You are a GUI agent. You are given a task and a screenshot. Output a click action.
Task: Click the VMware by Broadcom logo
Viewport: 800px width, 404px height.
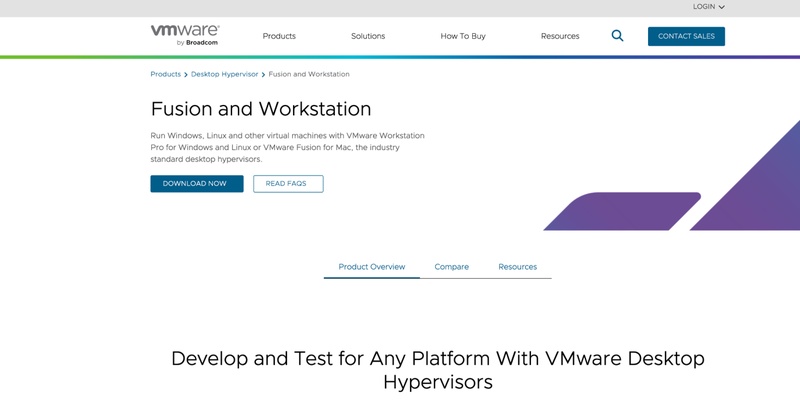[185, 35]
